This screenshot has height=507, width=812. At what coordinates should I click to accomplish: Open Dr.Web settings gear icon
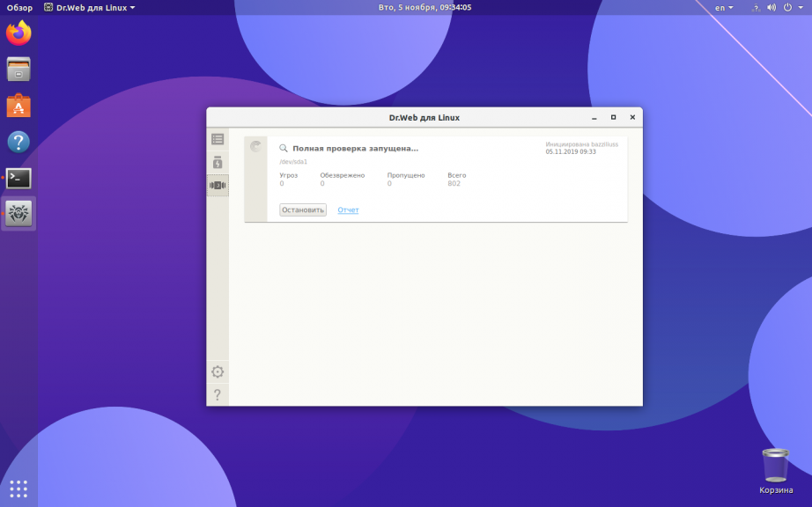(218, 371)
